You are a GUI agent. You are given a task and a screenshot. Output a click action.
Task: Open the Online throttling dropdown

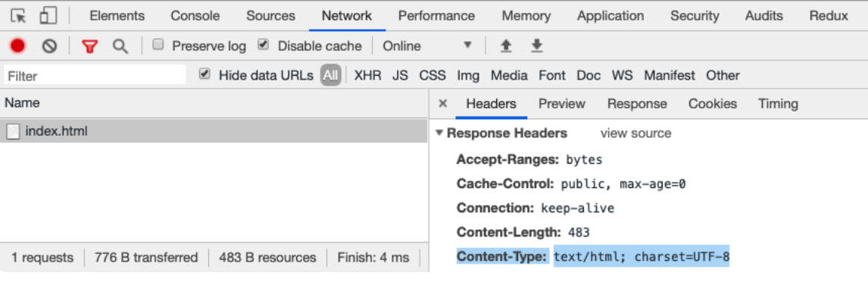tap(427, 46)
